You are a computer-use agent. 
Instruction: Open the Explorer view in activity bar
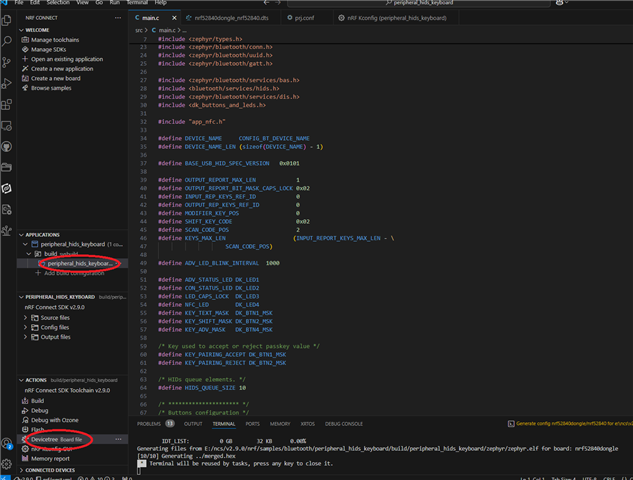(x=6, y=20)
